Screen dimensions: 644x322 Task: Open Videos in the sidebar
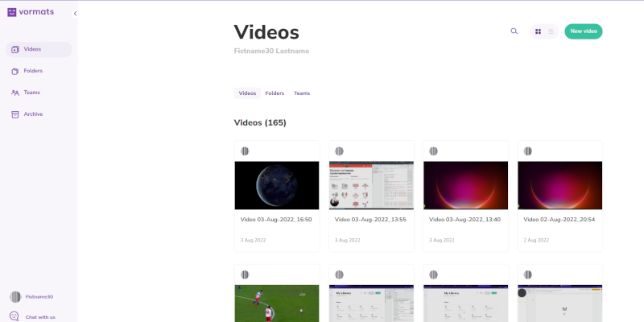(38, 49)
